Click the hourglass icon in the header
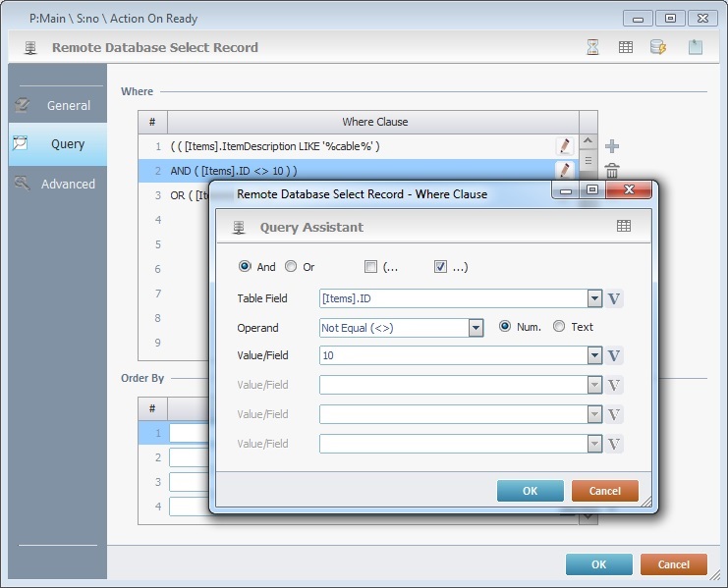 point(592,47)
